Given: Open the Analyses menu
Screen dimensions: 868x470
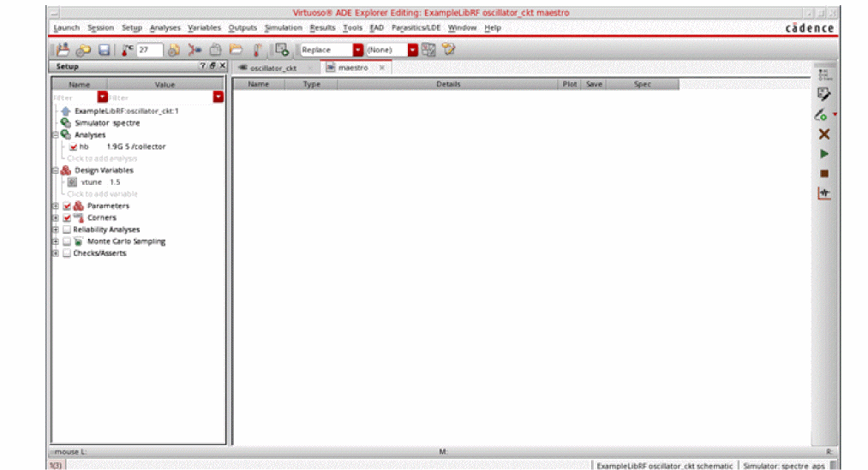Looking at the screenshot, I should pyautogui.click(x=165, y=27).
